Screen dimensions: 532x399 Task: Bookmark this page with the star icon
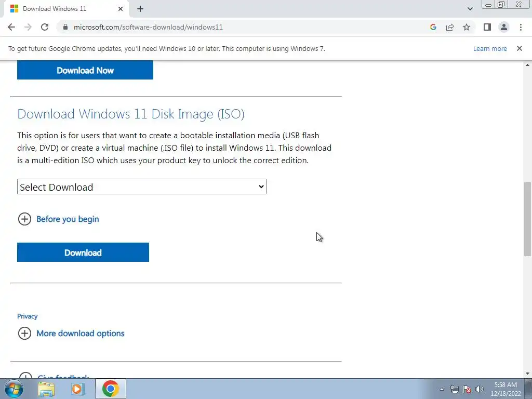point(467,27)
